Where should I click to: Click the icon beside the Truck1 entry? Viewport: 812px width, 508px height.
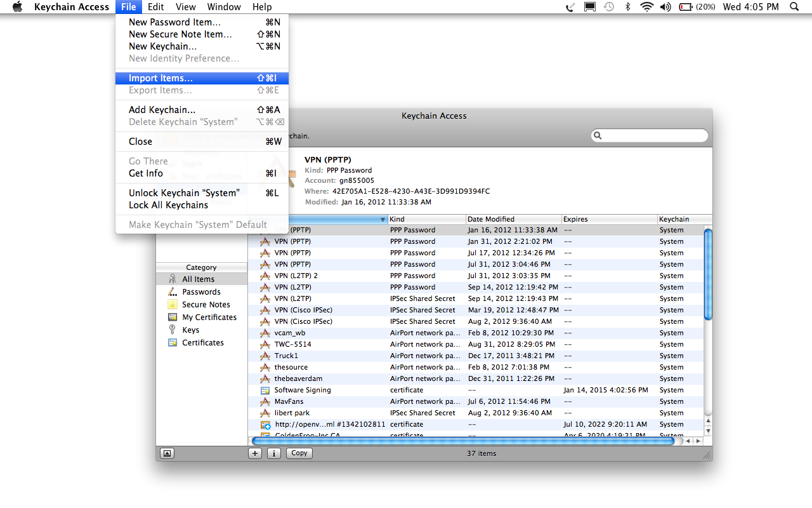pos(265,356)
